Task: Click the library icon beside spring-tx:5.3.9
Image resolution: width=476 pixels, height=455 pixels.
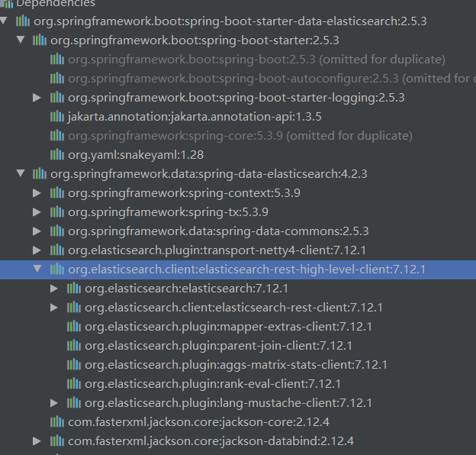Action: tap(57, 212)
